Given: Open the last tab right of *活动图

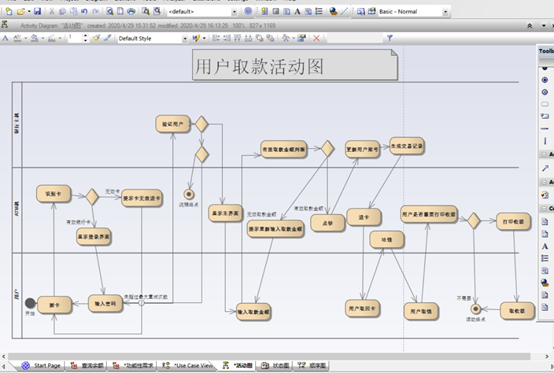Looking at the screenshot, I should click(x=312, y=366).
